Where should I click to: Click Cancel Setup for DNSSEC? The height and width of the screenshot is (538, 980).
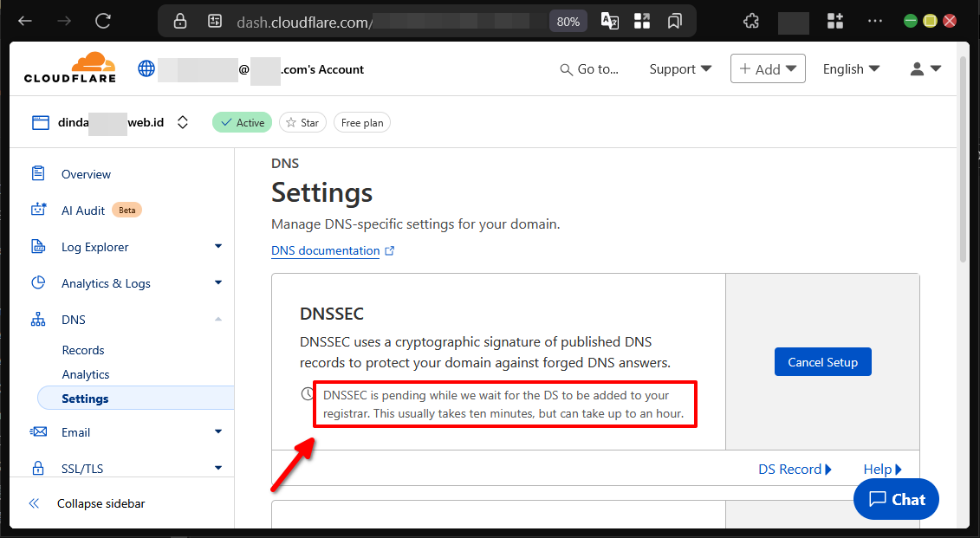pyautogui.click(x=822, y=362)
